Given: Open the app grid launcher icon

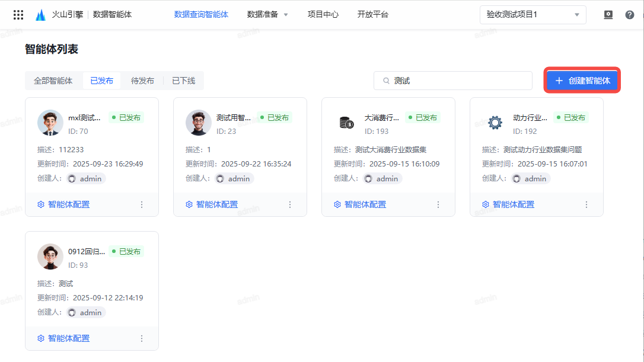Looking at the screenshot, I should (x=18, y=15).
